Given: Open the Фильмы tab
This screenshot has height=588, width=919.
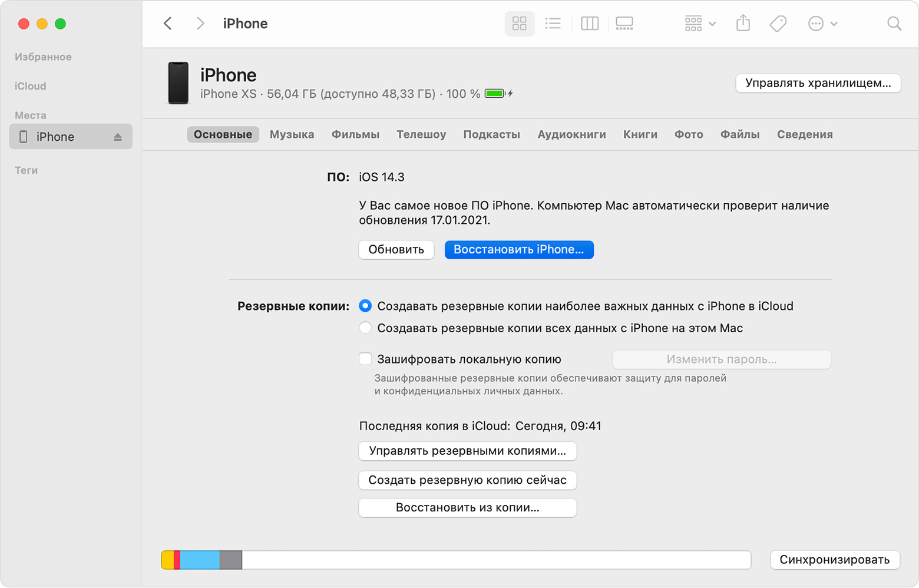Looking at the screenshot, I should [x=355, y=134].
